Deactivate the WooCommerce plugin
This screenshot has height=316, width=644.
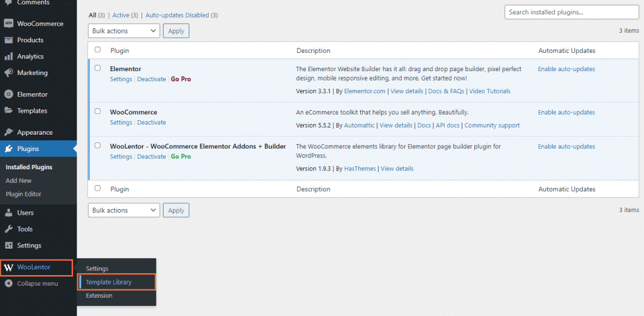click(x=152, y=123)
